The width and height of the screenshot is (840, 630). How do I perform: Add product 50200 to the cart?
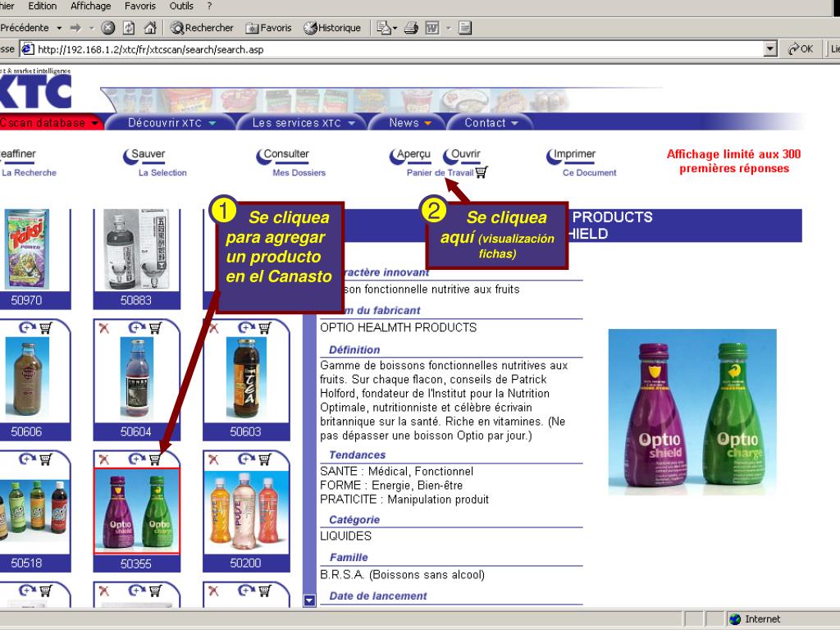265,459
